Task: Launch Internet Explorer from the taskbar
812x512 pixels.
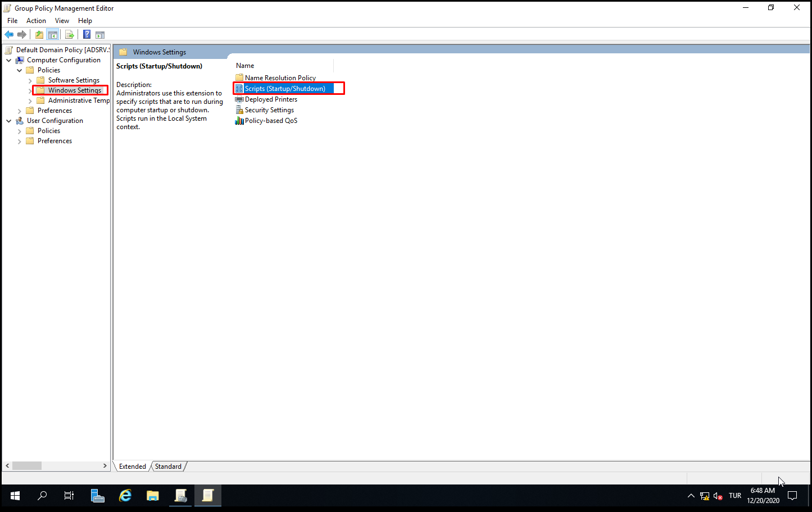Action: click(x=125, y=496)
